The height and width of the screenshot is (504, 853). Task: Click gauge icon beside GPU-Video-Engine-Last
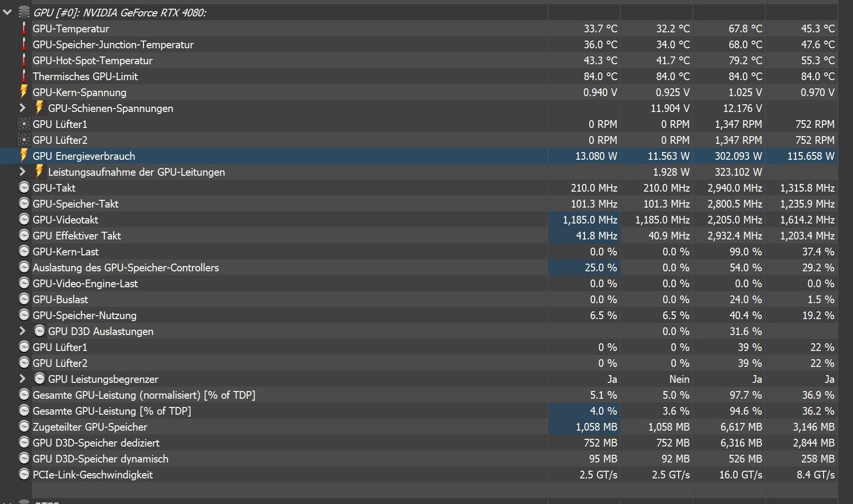point(24,283)
